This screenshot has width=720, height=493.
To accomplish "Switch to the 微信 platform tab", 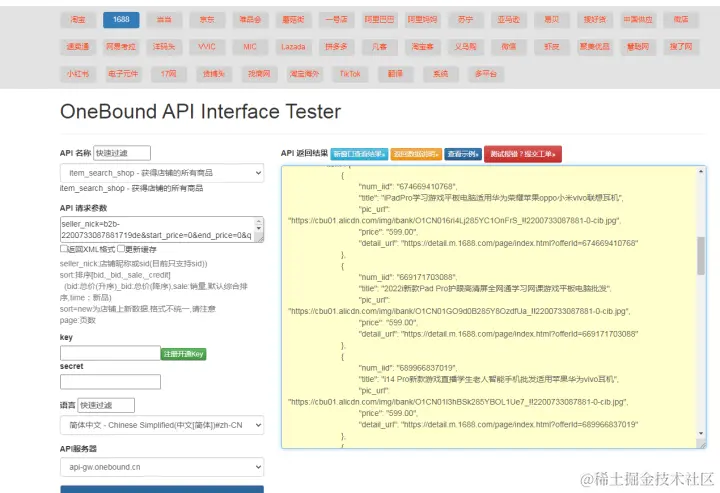I will pos(509,47).
